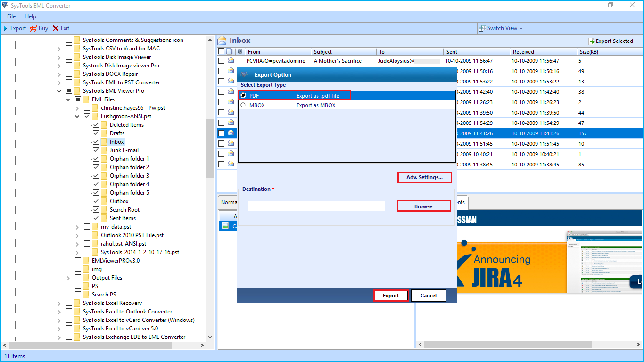The width and height of the screenshot is (644, 362).
Task: Click the Browse destination button
Action: click(x=423, y=206)
